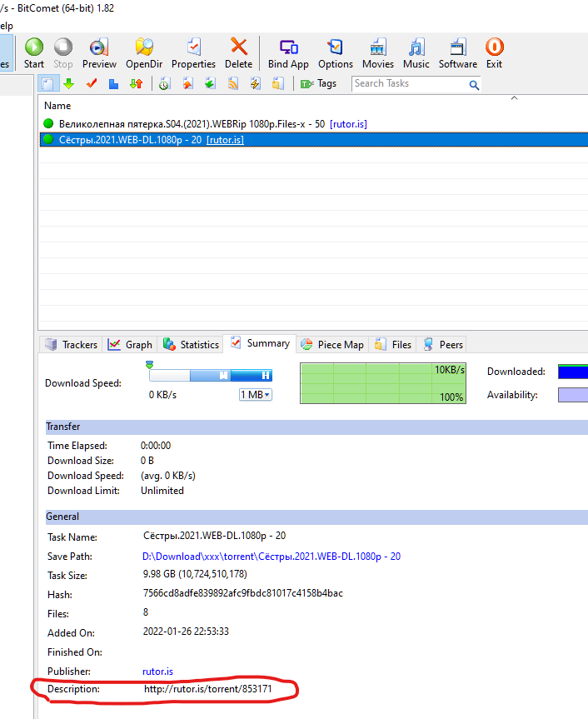588x719 pixels.
Task: Open the Publisher rutor.is link
Action: coord(157,672)
